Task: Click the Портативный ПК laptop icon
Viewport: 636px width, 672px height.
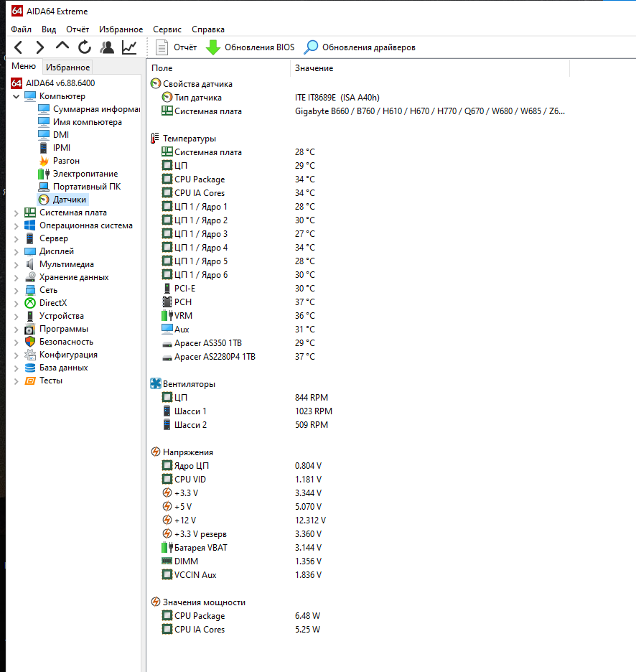Action: tap(44, 187)
